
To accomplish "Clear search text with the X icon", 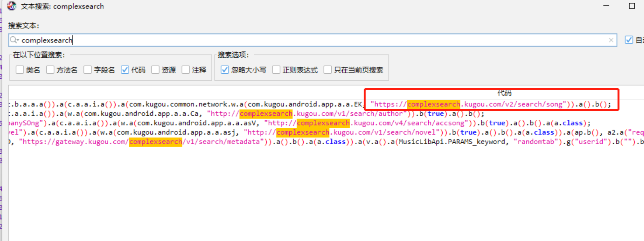I will coord(611,40).
